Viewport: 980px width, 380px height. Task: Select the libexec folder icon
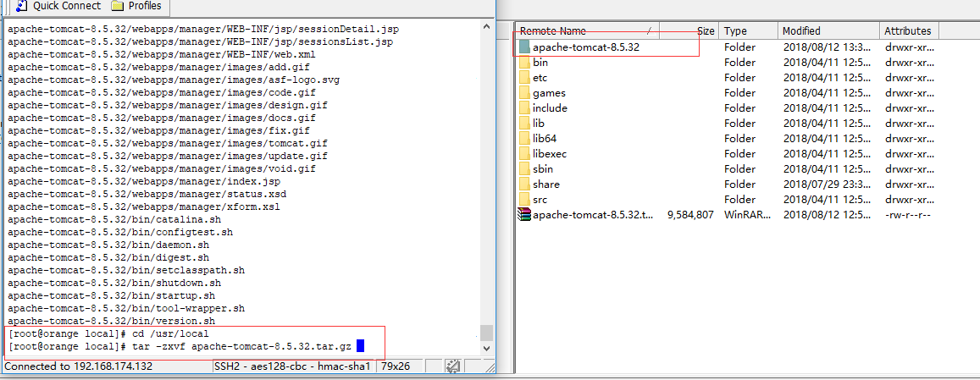(523, 154)
